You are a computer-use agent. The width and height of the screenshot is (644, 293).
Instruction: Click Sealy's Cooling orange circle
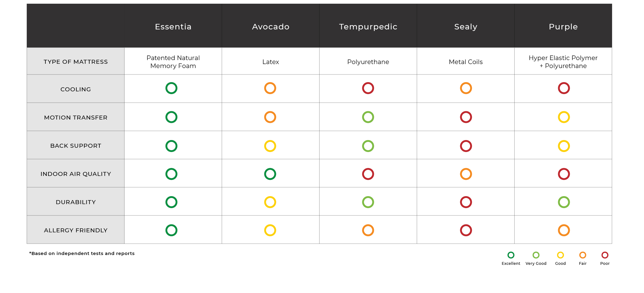tap(466, 88)
